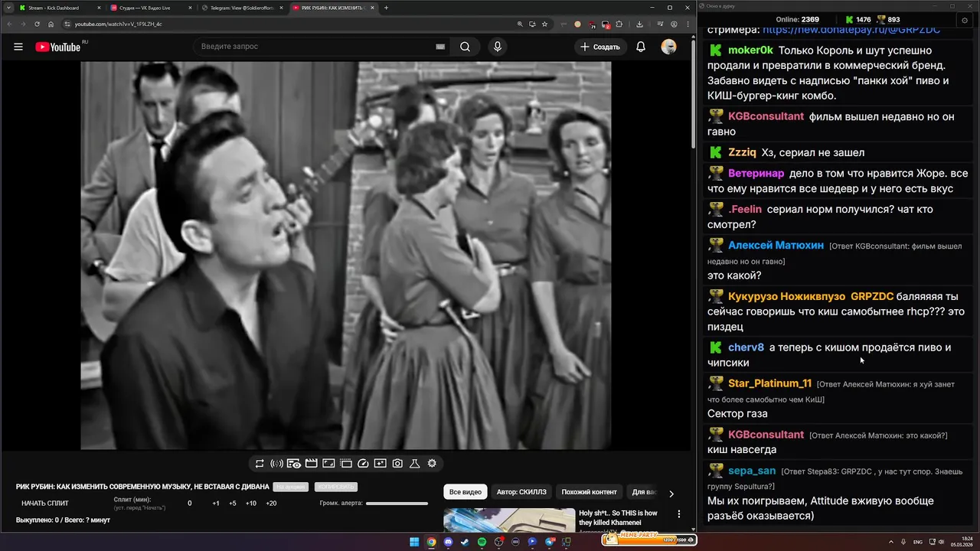Open enhancer settings gear icon
This screenshot has width=980, height=551.
tap(432, 463)
